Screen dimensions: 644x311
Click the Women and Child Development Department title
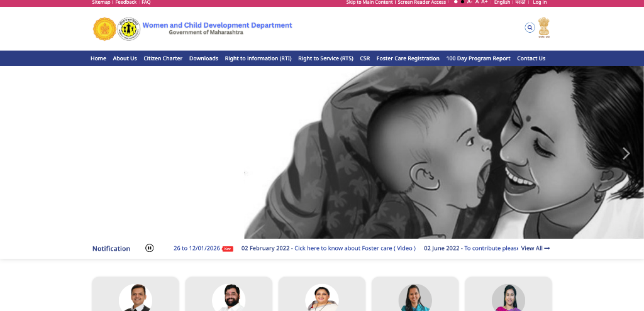(x=217, y=25)
